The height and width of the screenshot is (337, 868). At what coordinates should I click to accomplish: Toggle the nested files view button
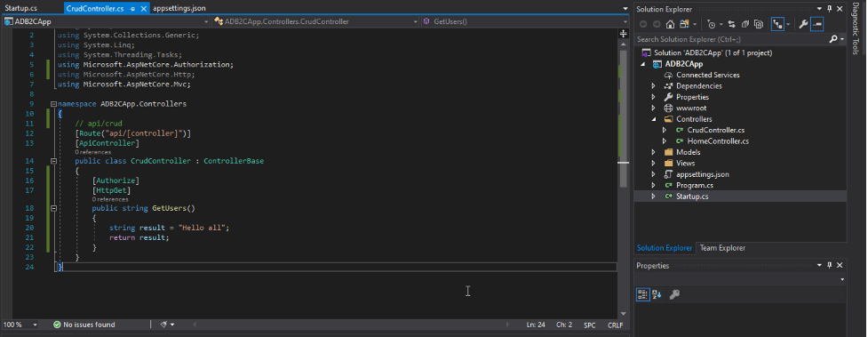[777, 24]
